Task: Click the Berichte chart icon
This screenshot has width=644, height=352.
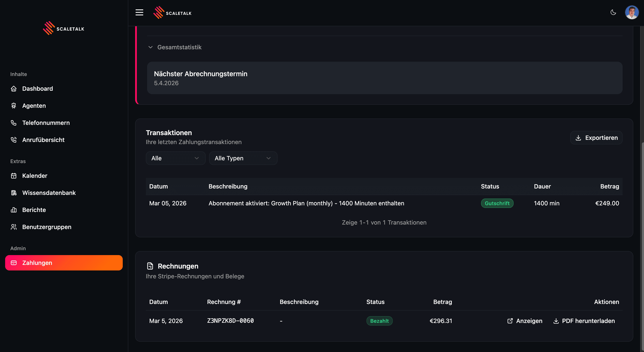Action: tap(14, 210)
